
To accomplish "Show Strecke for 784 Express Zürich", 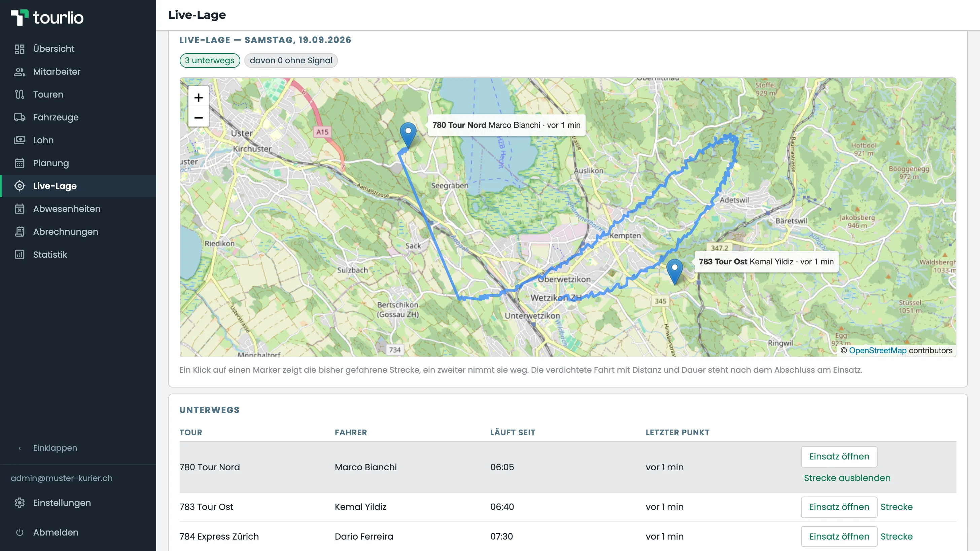I will (896, 537).
